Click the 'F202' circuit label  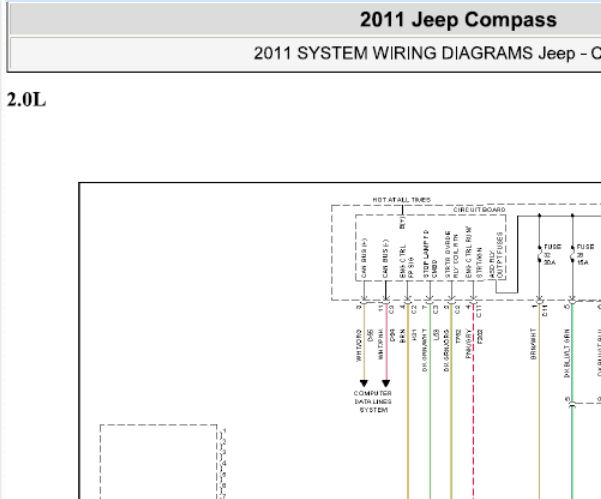point(479,336)
